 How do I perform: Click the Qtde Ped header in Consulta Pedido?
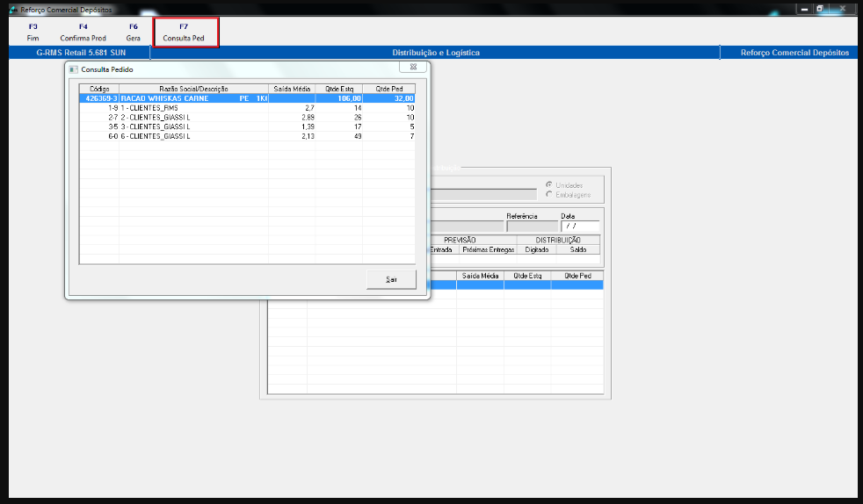click(389, 89)
